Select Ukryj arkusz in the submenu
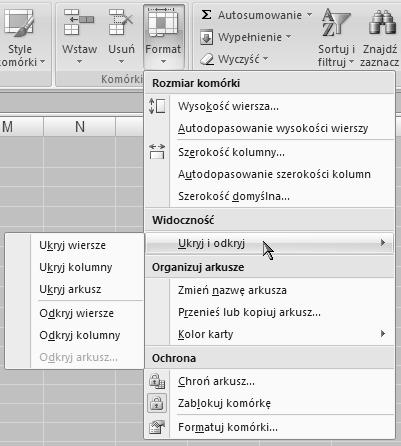 [x=70, y=289]
